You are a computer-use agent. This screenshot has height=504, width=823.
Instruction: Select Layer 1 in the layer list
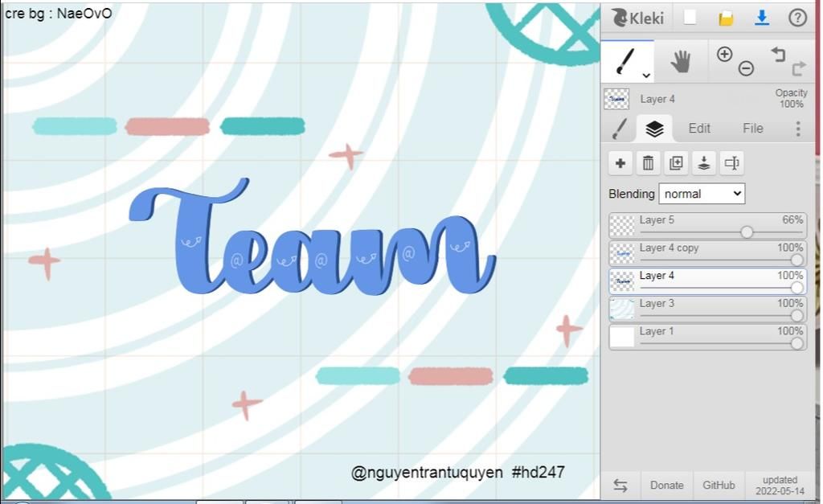[x=707, y=337]
